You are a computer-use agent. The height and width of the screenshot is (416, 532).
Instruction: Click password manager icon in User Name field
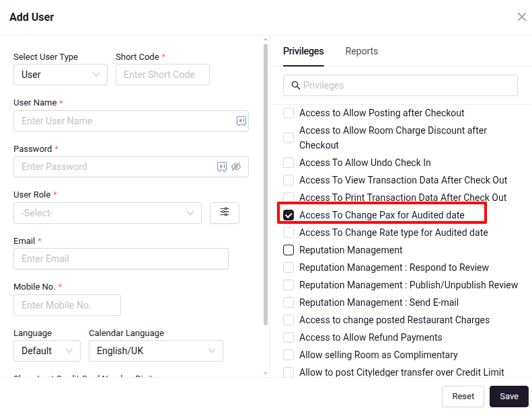[241, 121]
